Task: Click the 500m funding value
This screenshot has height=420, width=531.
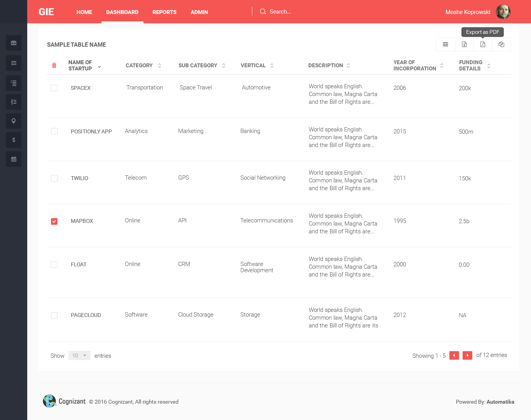Action: click(466, 132)
